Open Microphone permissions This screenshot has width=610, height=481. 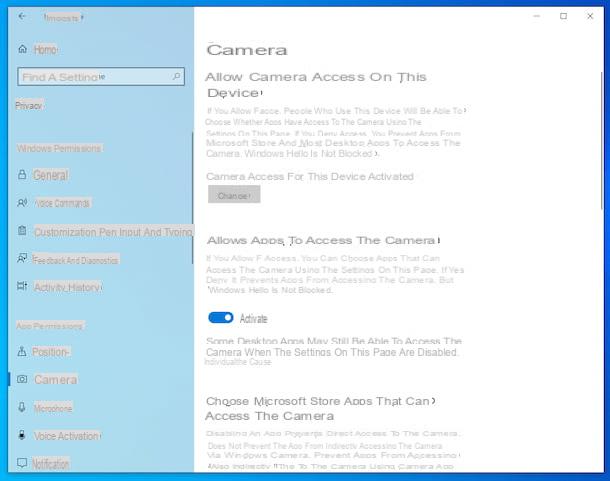pos(53,408)
